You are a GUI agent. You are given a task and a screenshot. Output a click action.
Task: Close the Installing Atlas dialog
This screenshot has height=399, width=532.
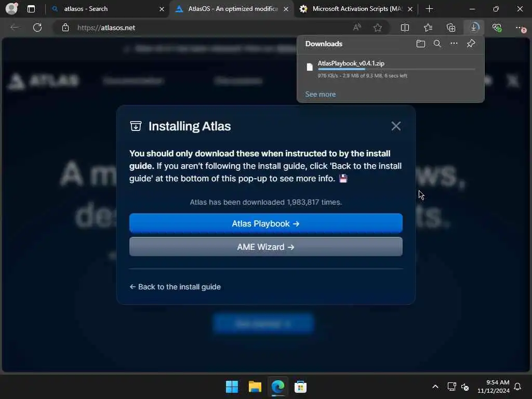tap(396, 126)
